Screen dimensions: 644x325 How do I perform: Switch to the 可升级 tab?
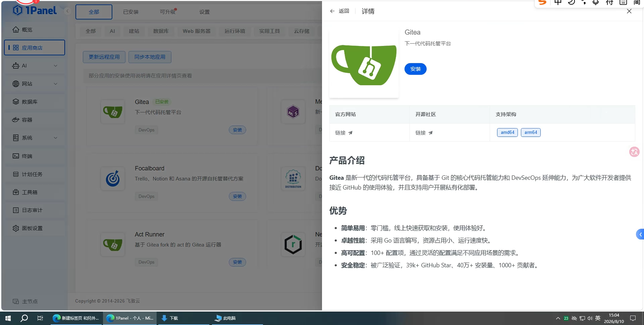tap(168, 12)
